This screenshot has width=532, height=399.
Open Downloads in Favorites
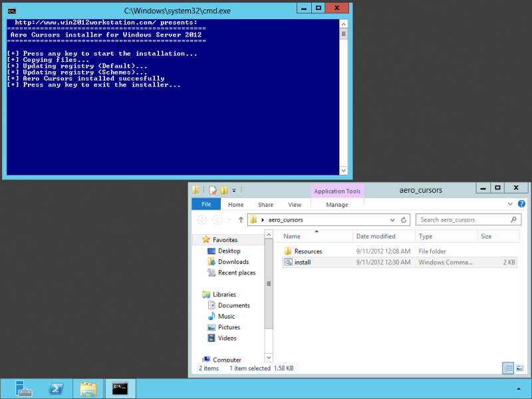(x=233, y=262)
